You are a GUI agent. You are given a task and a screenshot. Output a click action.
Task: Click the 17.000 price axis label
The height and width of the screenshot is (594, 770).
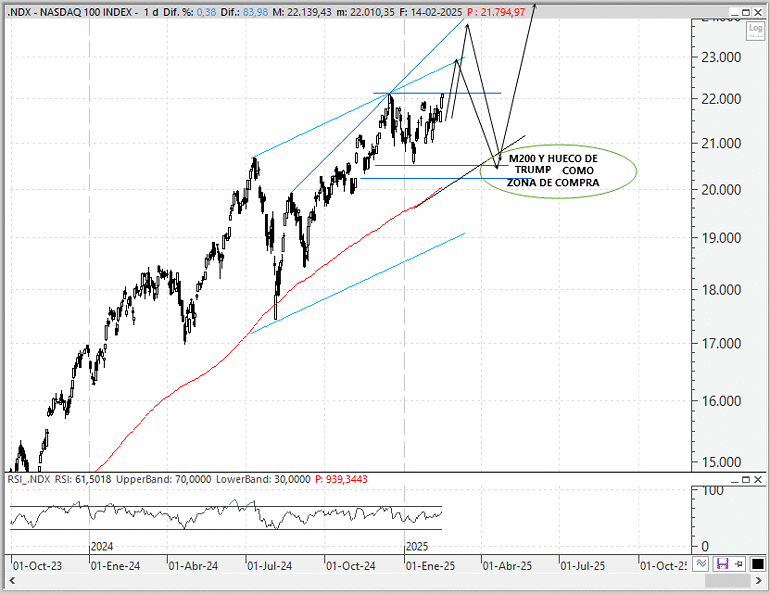(x=721, y=344)
